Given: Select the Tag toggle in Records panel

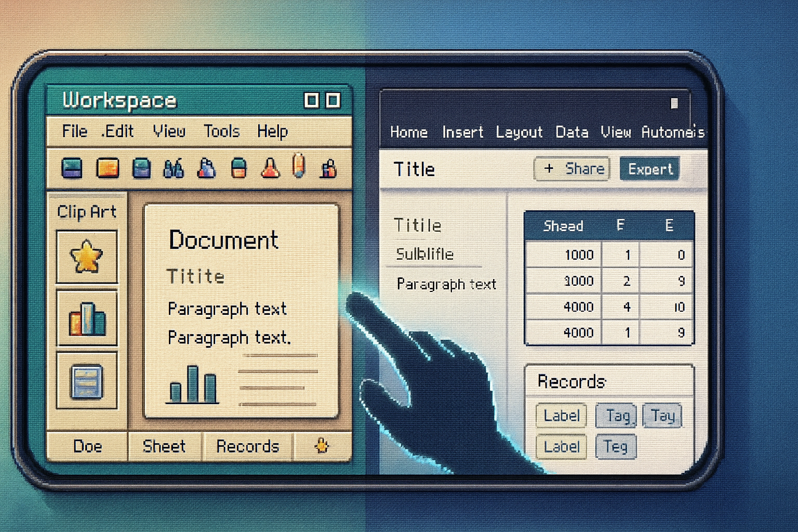Looking at the screenshot, I should coord(615,416).
